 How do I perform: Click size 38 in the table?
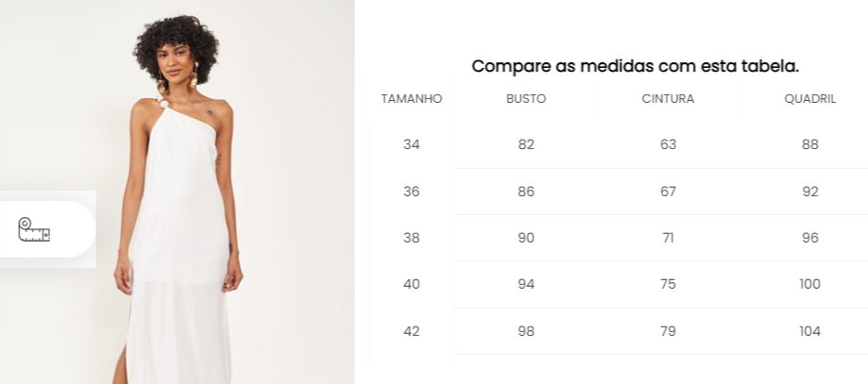pyautogui.click(x=411, y=238)
